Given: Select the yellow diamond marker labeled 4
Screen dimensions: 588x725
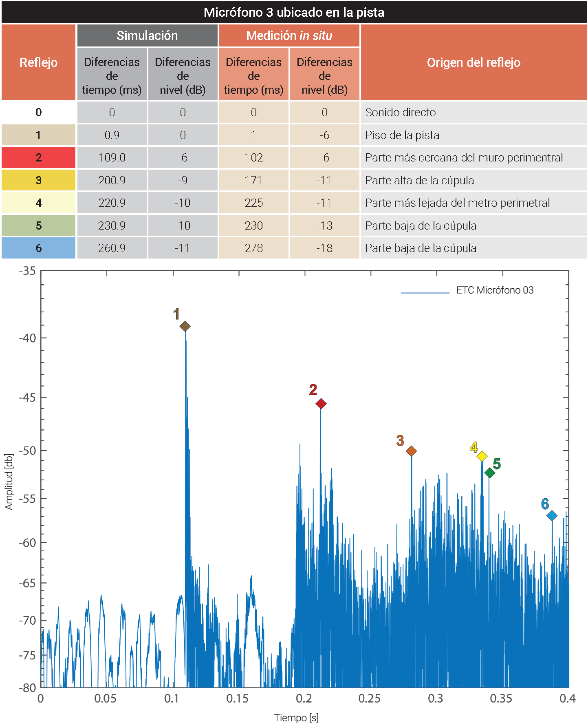Looking at the screenshot, I should (482, 456).
